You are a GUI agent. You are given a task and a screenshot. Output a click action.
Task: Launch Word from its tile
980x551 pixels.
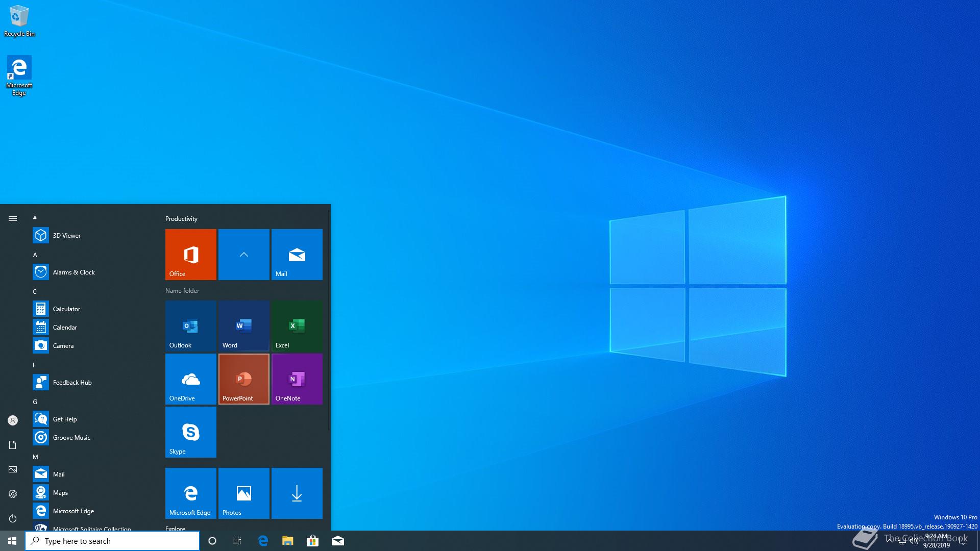pyautogui.click(x=244, y=326)
